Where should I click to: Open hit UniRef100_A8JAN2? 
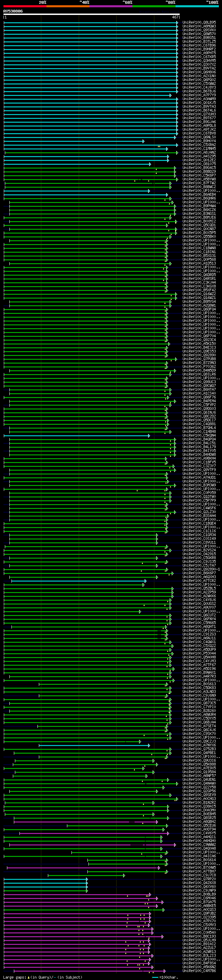tap(199, 153)
